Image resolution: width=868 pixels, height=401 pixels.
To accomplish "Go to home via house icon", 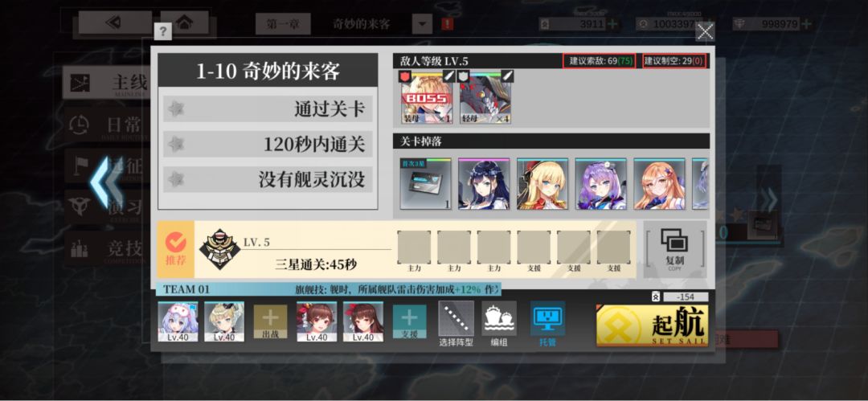I will (x=184, y=23).
